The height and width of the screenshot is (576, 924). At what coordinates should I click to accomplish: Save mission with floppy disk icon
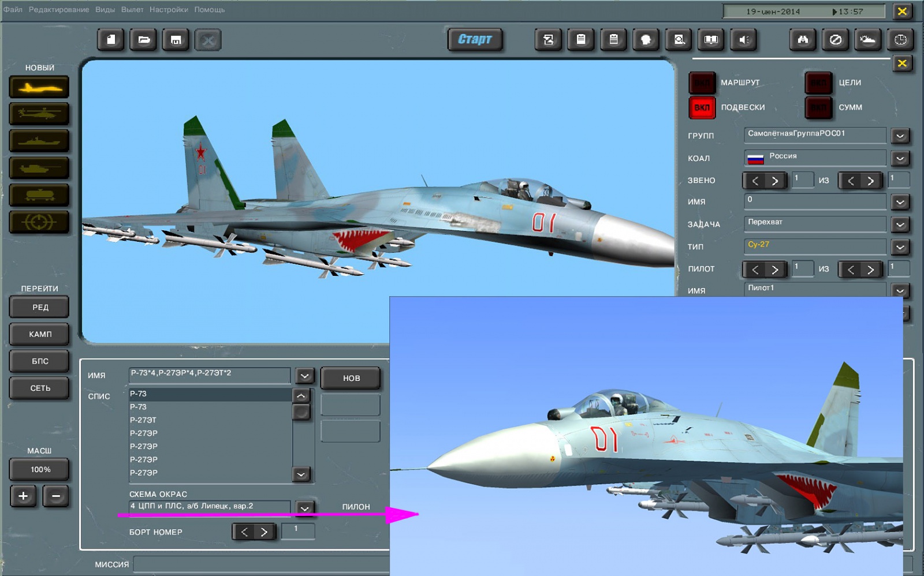point(176,40)
